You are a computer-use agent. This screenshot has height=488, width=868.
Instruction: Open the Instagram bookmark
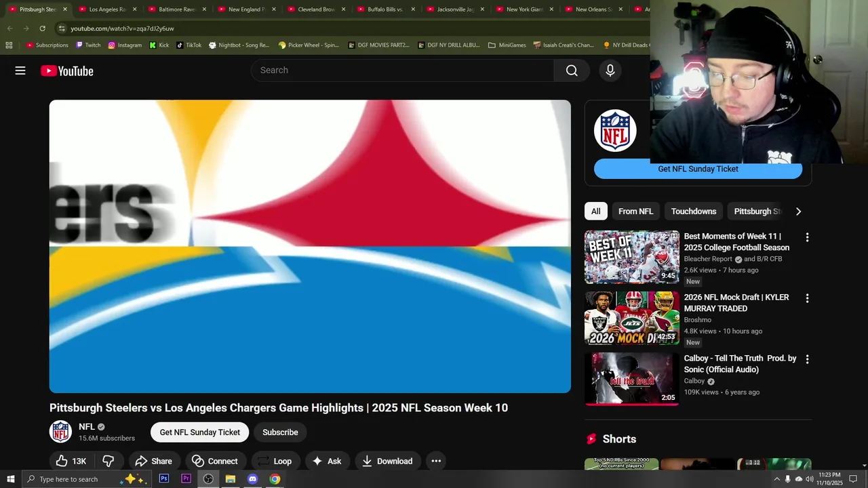tap(125, 45)
